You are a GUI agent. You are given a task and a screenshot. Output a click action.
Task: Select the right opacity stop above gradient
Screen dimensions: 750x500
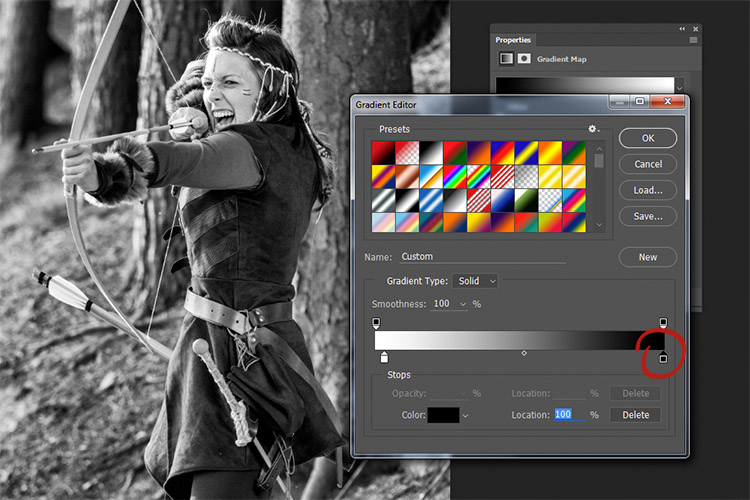663,323
